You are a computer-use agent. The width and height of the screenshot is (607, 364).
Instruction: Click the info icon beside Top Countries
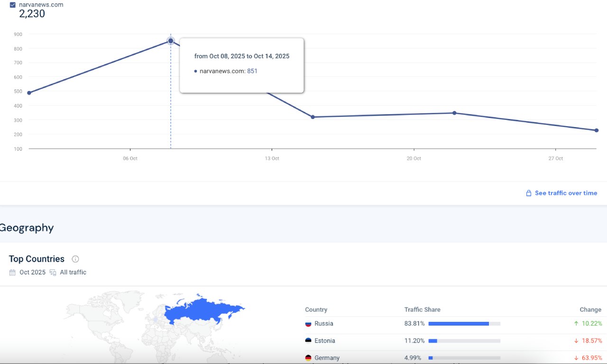(x=75, y=259)
